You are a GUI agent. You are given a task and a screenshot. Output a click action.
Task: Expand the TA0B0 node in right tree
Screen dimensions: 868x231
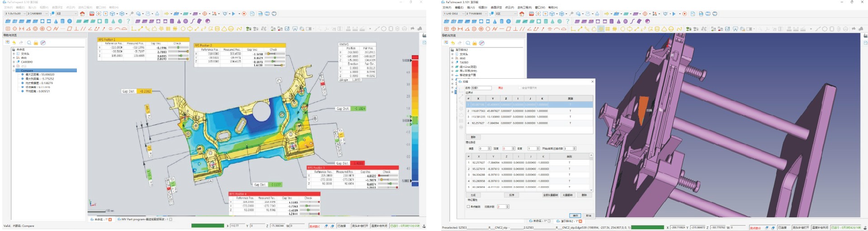coord(453,62)
